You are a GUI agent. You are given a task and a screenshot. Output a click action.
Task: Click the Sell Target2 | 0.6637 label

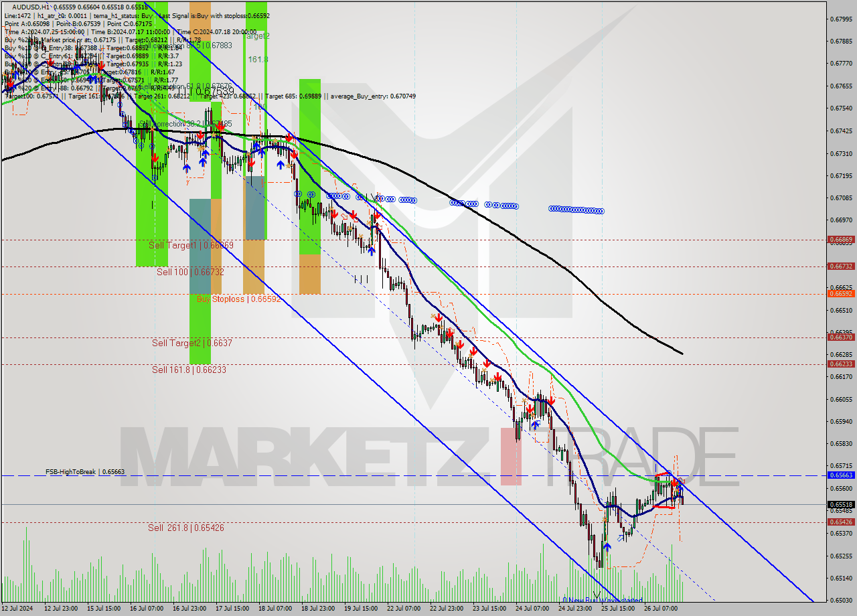point(192,343)
